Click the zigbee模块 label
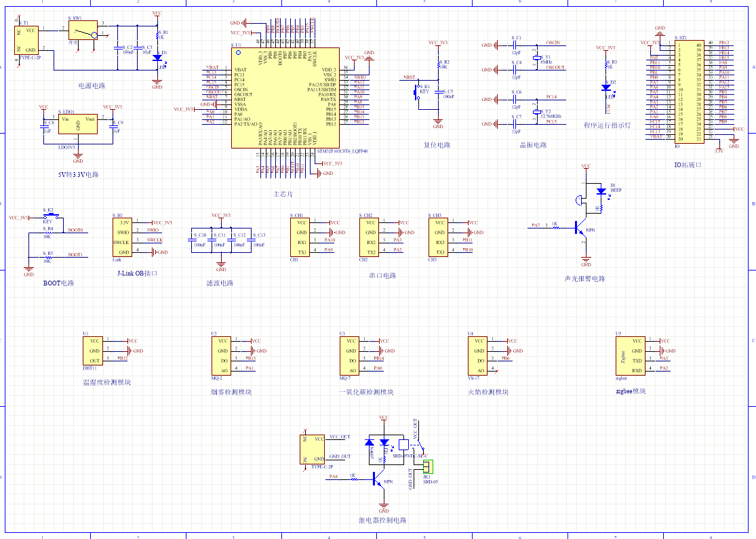The height and width of the screenshot is (539, 756). (x=631, y=391)
